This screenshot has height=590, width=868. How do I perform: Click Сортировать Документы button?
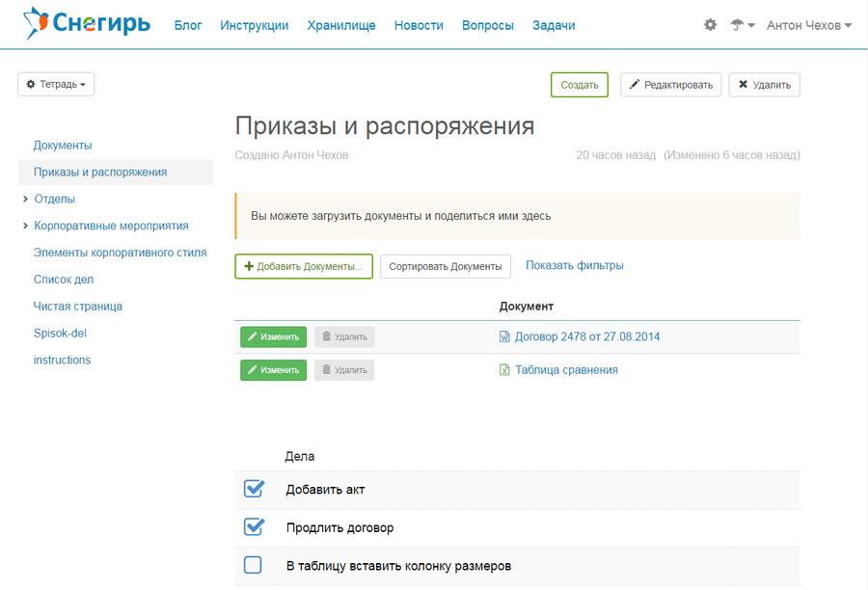[x=445, y=266]
